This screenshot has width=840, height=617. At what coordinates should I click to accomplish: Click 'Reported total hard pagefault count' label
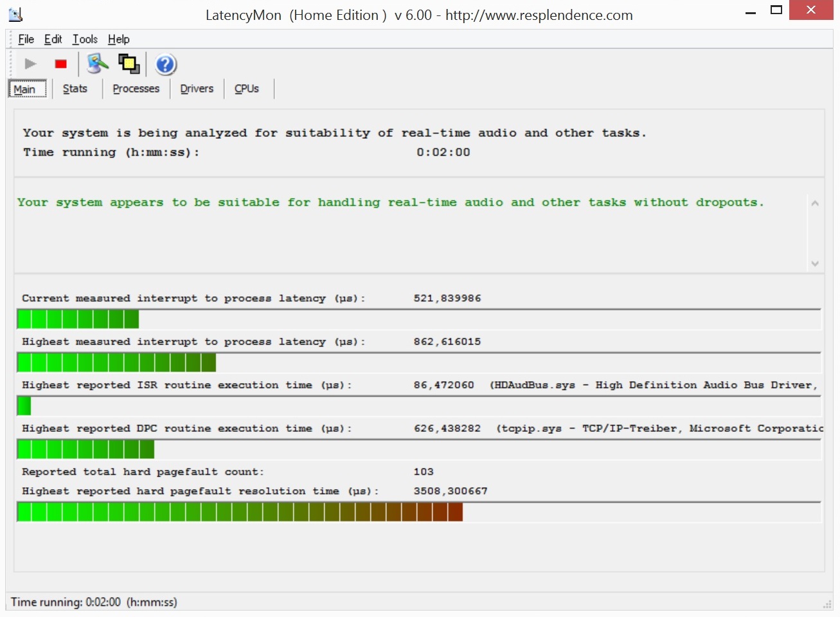click(x=143, y=472)
